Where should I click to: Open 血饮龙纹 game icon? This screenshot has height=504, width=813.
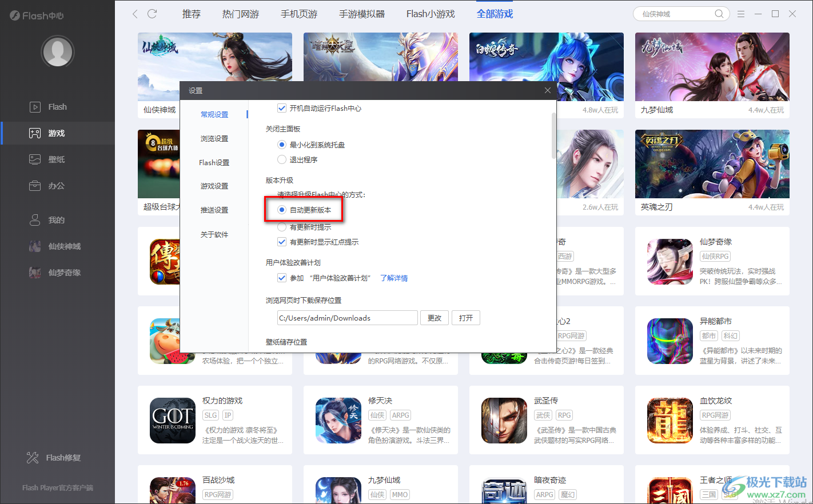click(x=670, y=421)
